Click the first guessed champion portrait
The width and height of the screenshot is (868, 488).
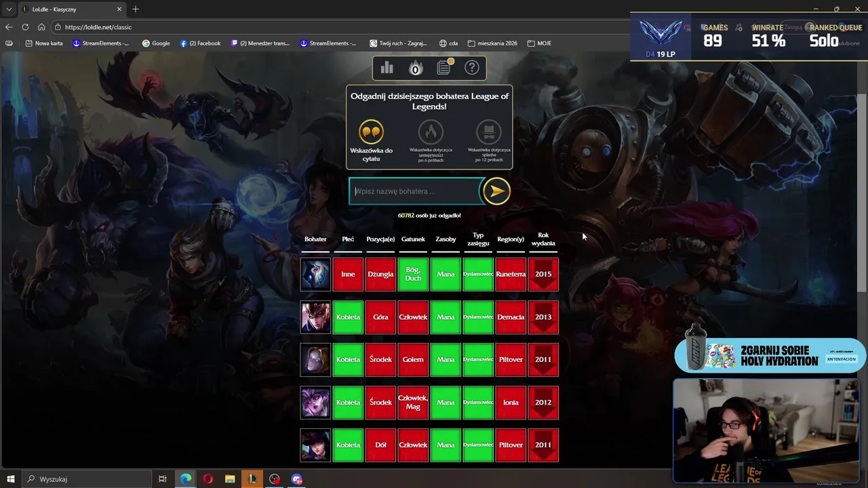(x=315, y=274)
